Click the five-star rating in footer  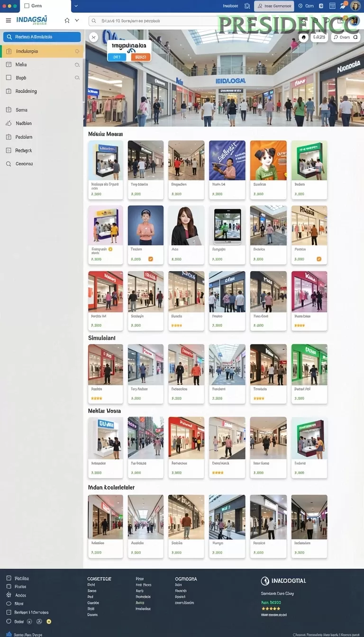(x=271, y=608)
